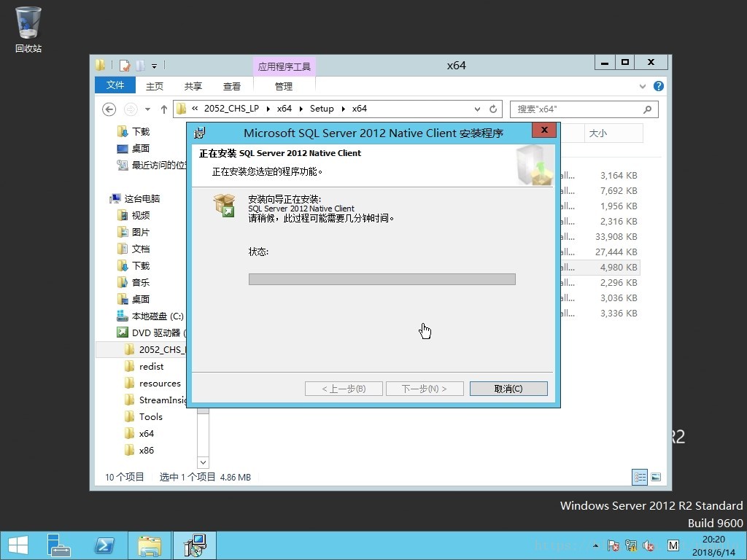Select the file row sized 33,908 KB

point(600,237)
